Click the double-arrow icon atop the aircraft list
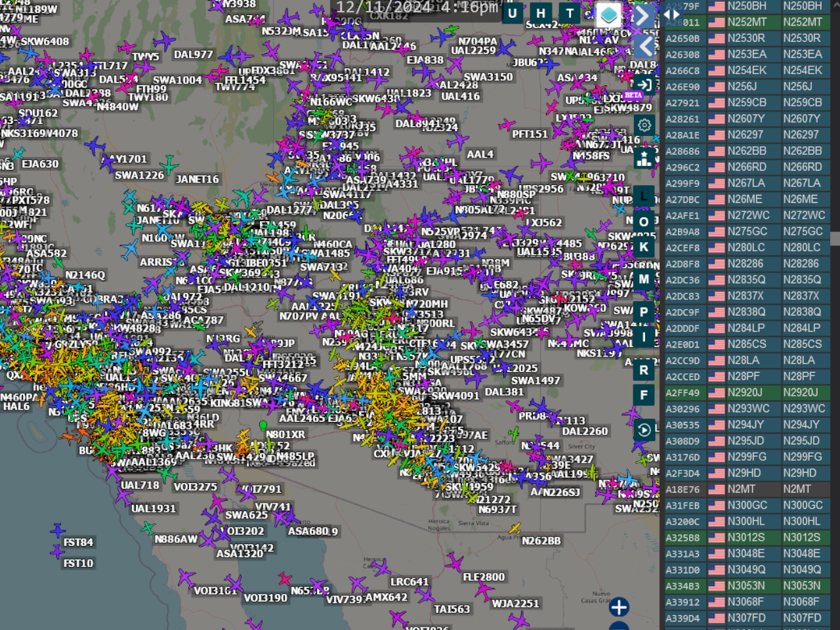Image resolution: width=840 pixels, height=630 pixels. 672,14
